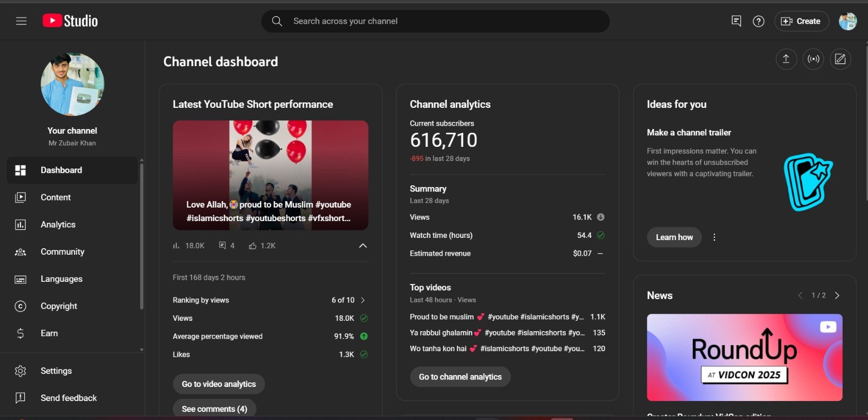
Task: Select Dashboard in the sidebar
Action: [x=72, y=170]
